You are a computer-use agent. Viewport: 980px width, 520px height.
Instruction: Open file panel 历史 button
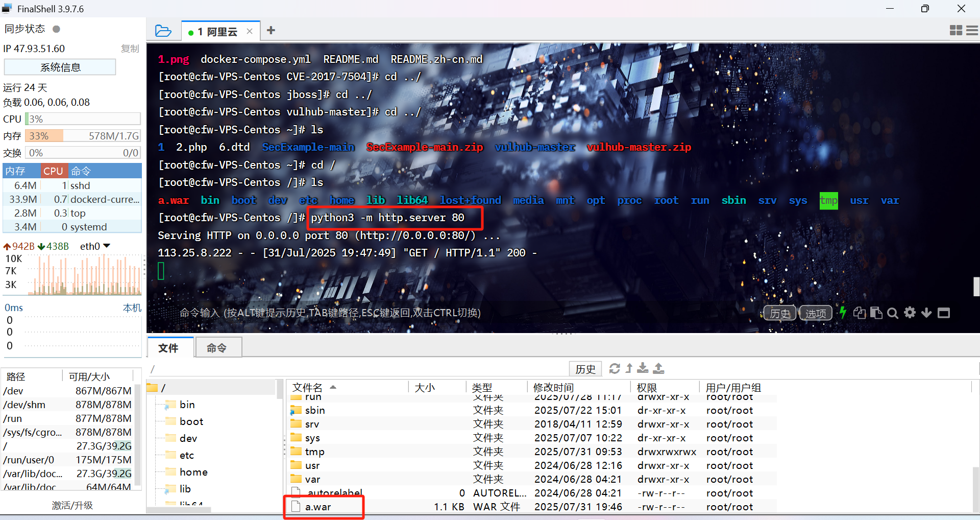pyautogui.click(x=585, y=369)
